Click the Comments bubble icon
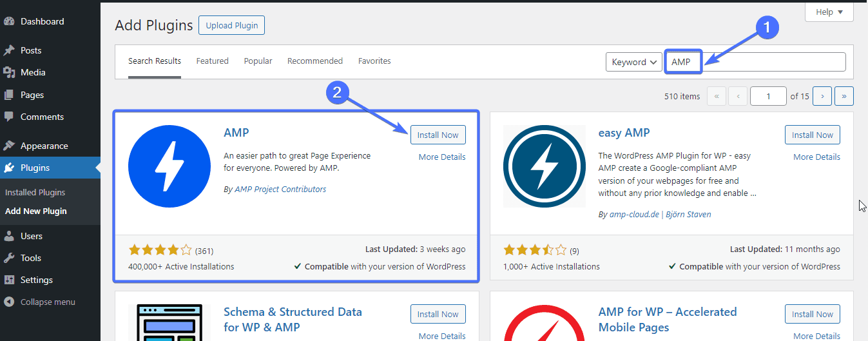Viewport: 868px width, 341px height. pos(9,117)
